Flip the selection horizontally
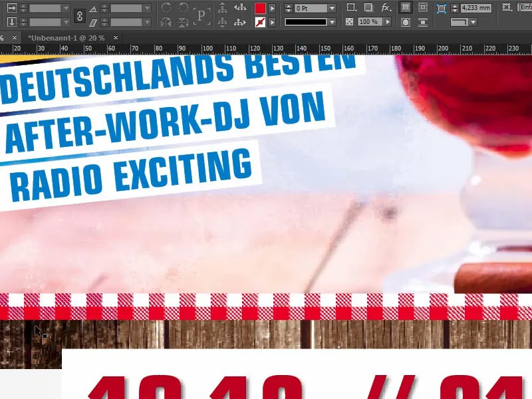Image resolution: width=532 pixels, height=399 pixels. 166,23
